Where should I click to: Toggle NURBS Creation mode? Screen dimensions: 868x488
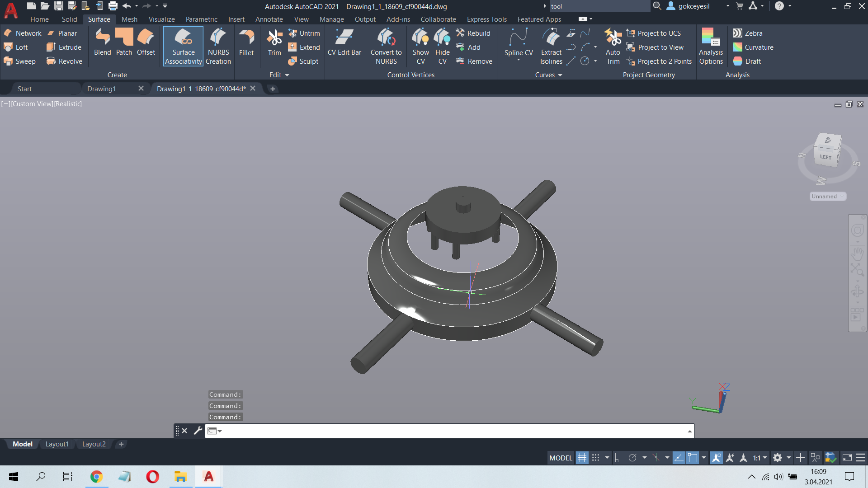click(x=218, y=47)
